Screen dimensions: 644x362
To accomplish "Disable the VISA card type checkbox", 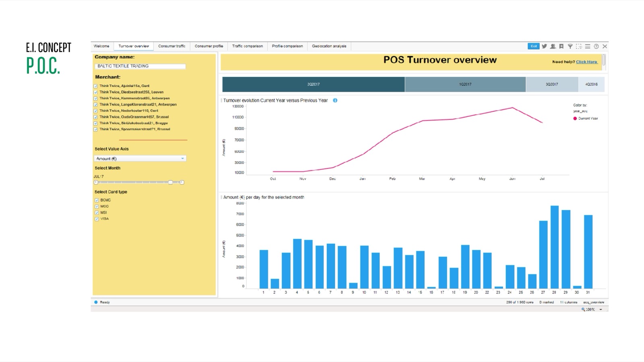I will (96, 219).
